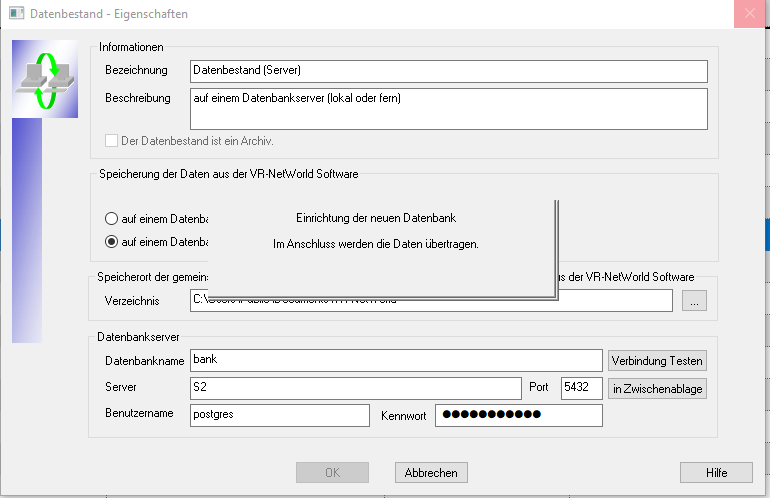Click into the Verzeichnis path field
770x498 pixels.
[431, 300]
